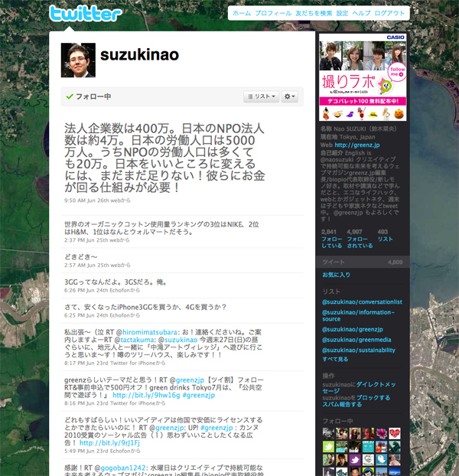
Task: Open the CASIO logo in the ad
Action: 396,37
